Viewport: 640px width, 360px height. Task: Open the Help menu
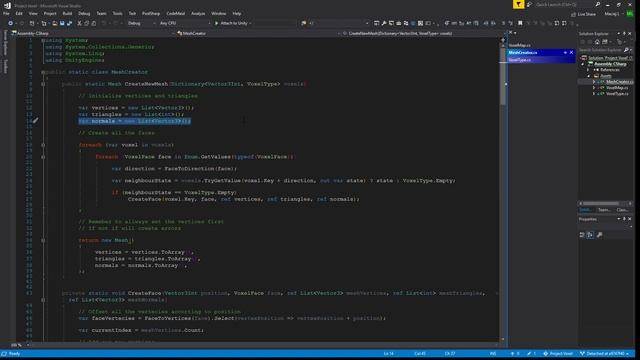237,13
